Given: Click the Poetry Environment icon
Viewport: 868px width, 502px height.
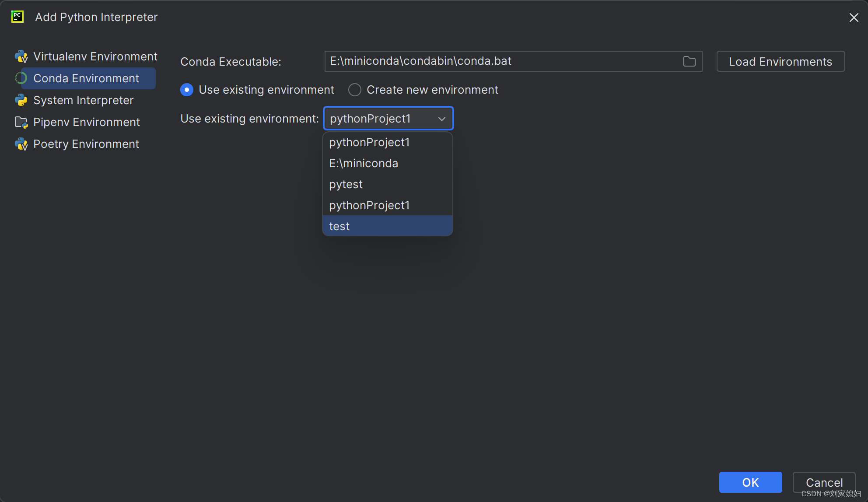Looking at the screenshot, I should point(21,144).
